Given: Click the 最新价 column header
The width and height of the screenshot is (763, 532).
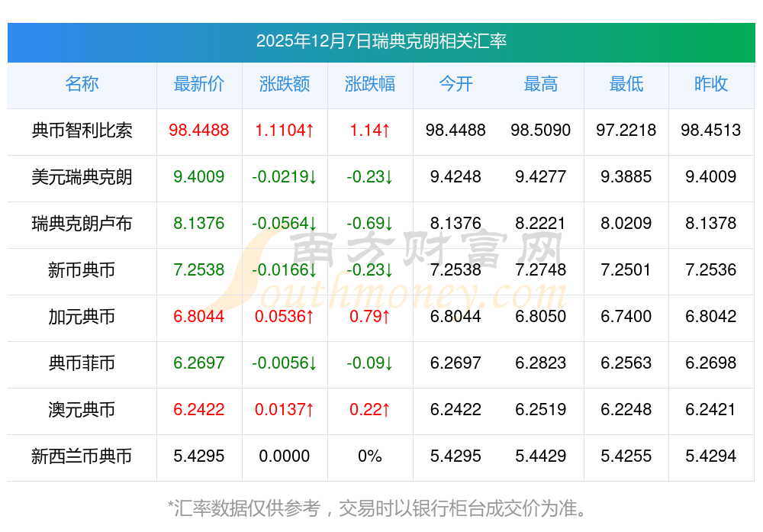Looking at the screenshot, I should tap(198, 84).
